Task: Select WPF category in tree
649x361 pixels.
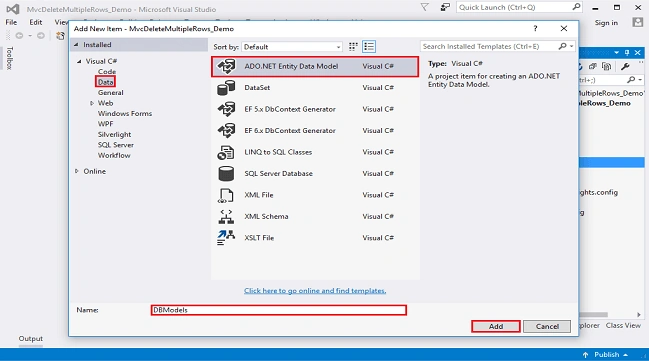Action: coord(106,124)
